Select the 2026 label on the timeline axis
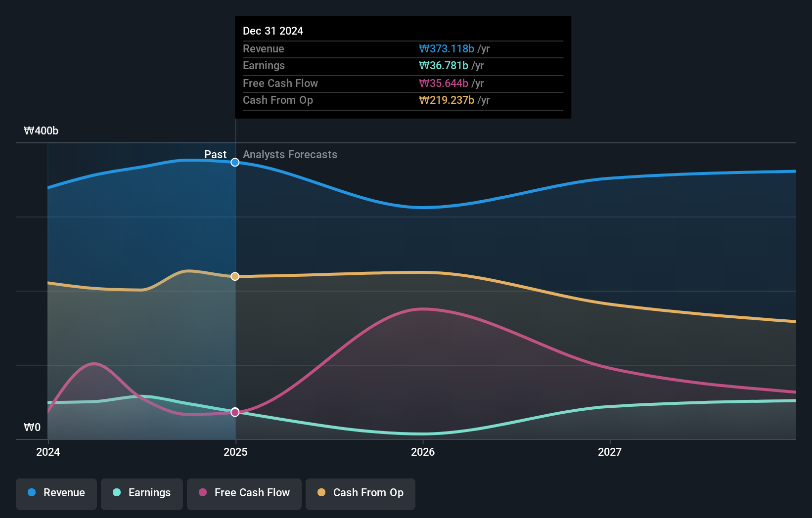Image resolution: width=812 pixels, height=518 pixels. click(x=423, y=451)
